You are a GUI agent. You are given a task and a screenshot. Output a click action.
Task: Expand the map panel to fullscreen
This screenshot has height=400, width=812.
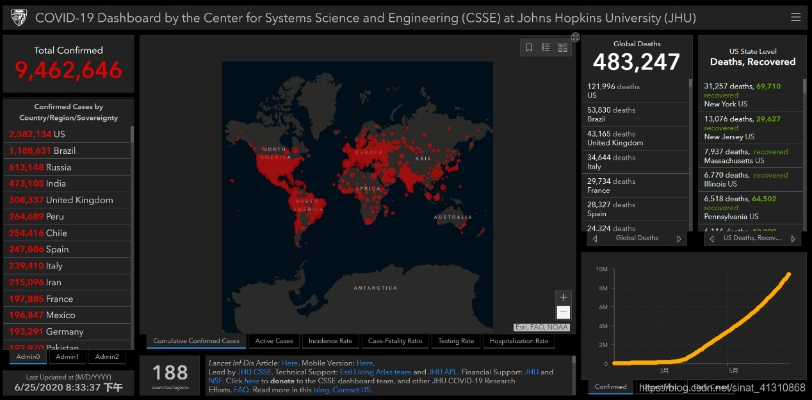575,38
